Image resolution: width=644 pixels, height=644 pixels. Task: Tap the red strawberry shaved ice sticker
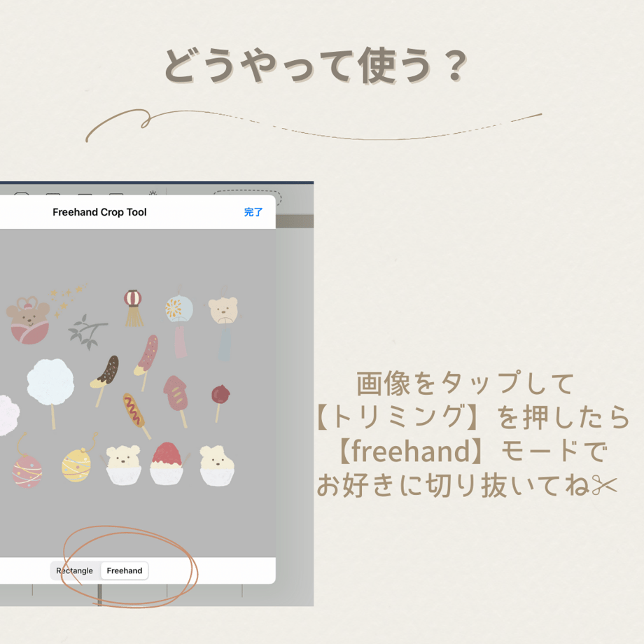coord(167,463)
